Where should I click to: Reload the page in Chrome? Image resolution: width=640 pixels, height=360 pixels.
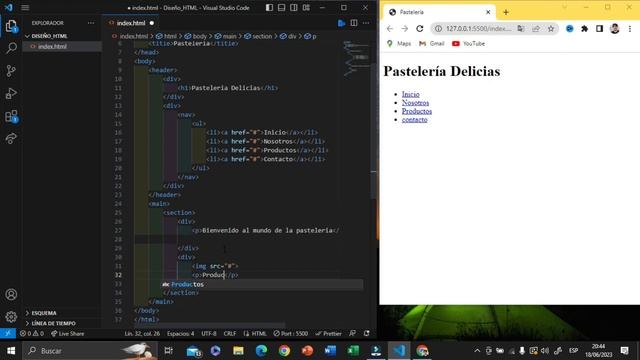(x=420, y=29)
